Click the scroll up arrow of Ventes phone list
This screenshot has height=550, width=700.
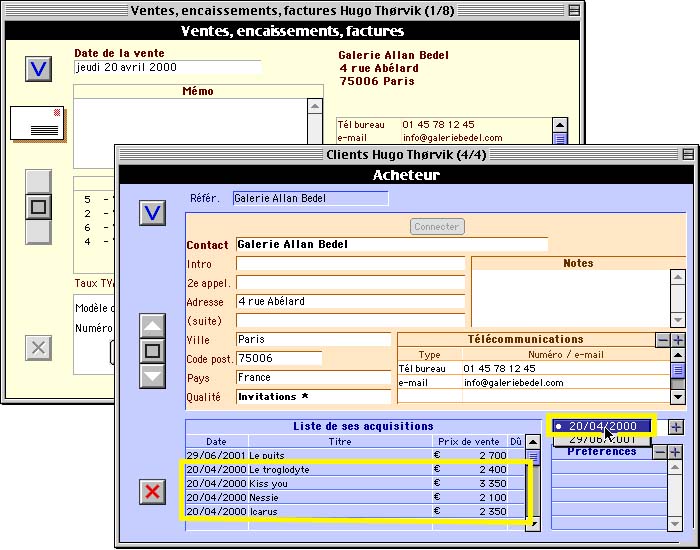(x=560, y=125)
